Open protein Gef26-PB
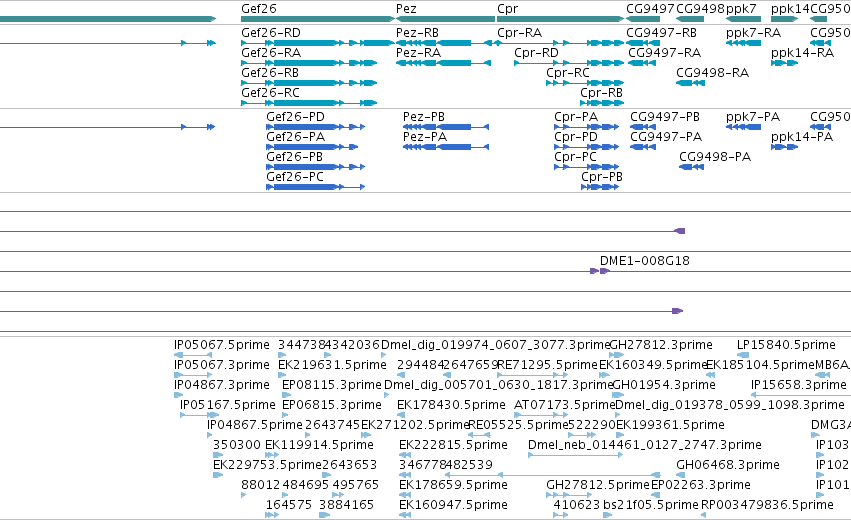 click(x=294, y=157)
